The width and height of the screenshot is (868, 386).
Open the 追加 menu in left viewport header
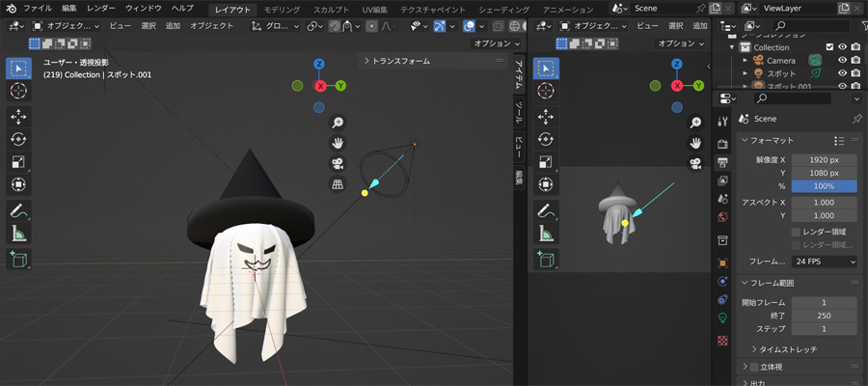click(x=173, y=26)
